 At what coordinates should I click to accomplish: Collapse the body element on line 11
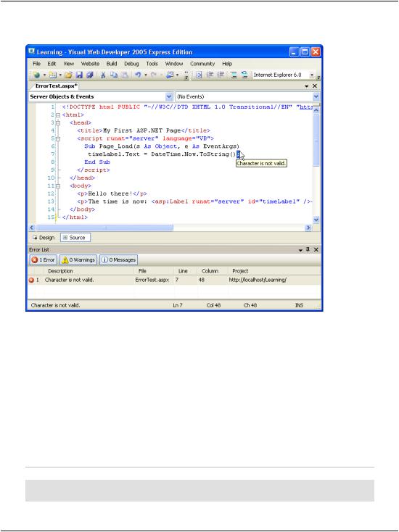click(x=58, y=186)
